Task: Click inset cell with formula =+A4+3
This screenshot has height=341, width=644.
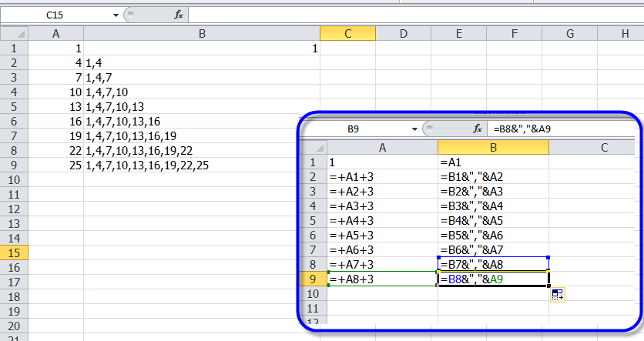Action: click(382, 221)
